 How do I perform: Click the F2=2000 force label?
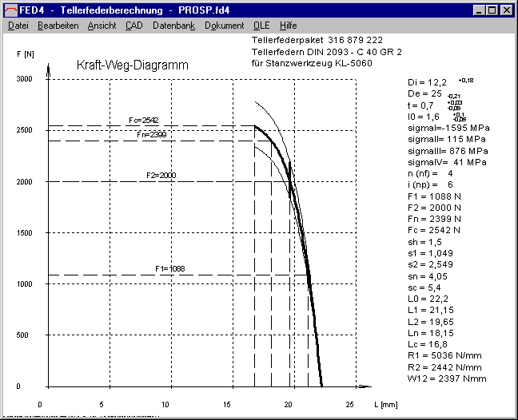(x=161, y=175)
